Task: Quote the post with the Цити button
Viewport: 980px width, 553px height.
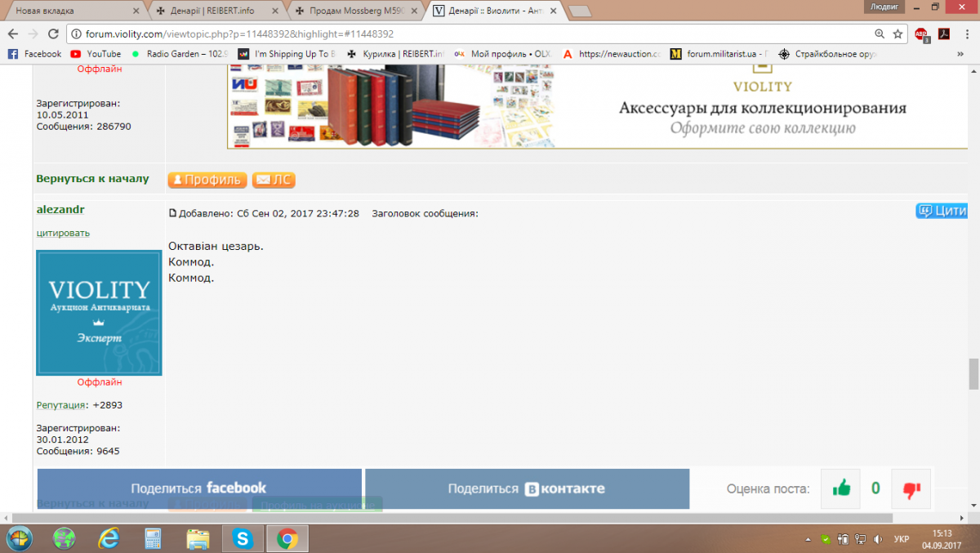Action: click(x=942, y=211)
